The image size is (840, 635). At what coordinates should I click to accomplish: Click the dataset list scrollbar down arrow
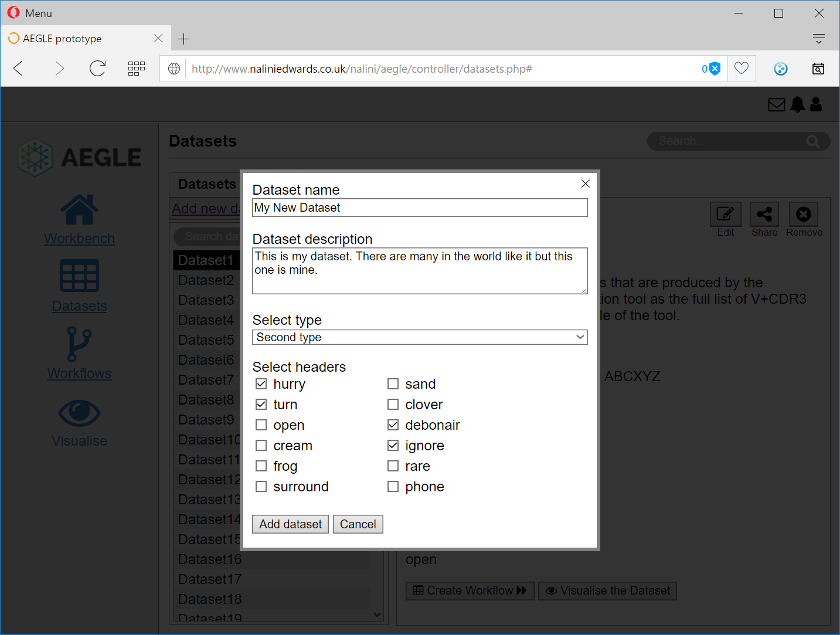click(x=378, y=614)
